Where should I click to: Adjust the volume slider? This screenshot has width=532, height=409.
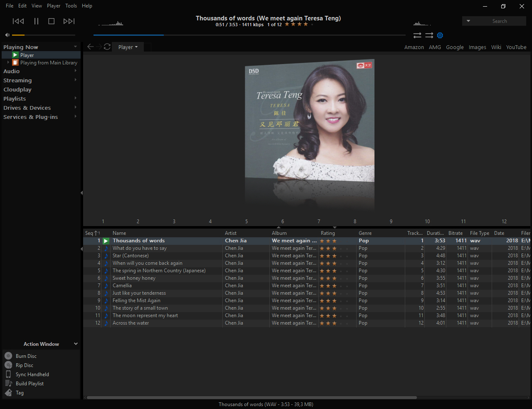pyautogui.click(x=44, y=35)
